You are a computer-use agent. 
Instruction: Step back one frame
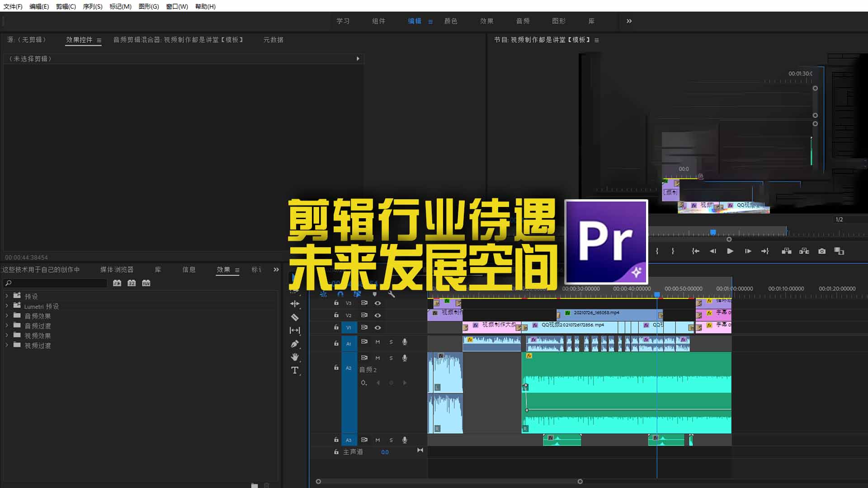(713, 251)
